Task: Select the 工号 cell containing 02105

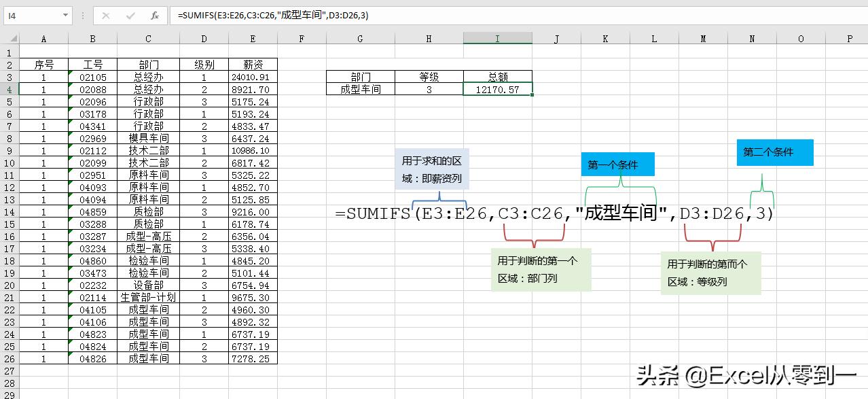Action: tap(93, 77)
